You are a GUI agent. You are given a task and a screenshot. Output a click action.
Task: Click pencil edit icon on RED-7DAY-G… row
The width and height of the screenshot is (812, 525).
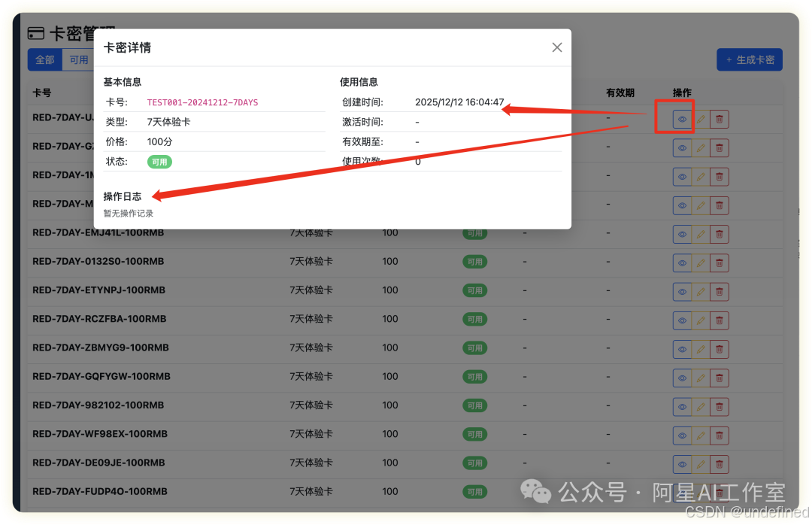701,148
